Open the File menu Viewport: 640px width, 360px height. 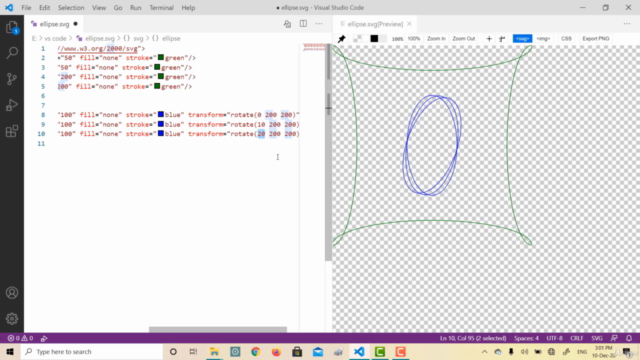click(26, 7)
